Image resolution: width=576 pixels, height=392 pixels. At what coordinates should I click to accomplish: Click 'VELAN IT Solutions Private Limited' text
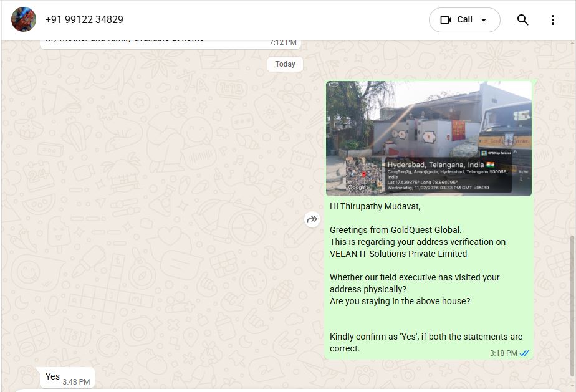[x=398, y=254]
